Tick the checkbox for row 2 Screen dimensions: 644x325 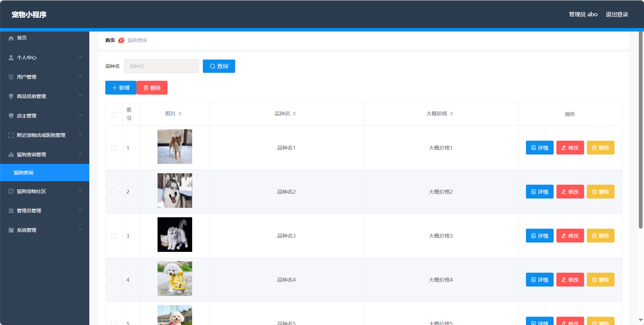pos(114,192)
